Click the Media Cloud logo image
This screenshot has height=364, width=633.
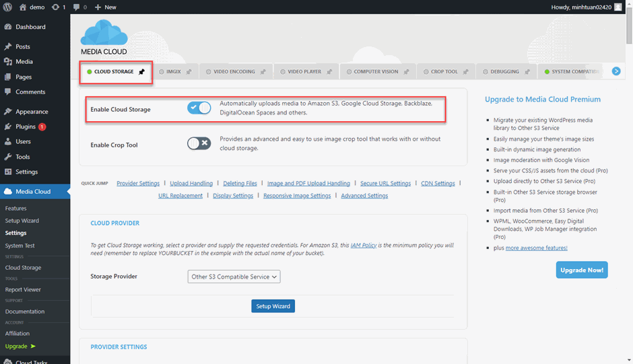coord(104,37)
